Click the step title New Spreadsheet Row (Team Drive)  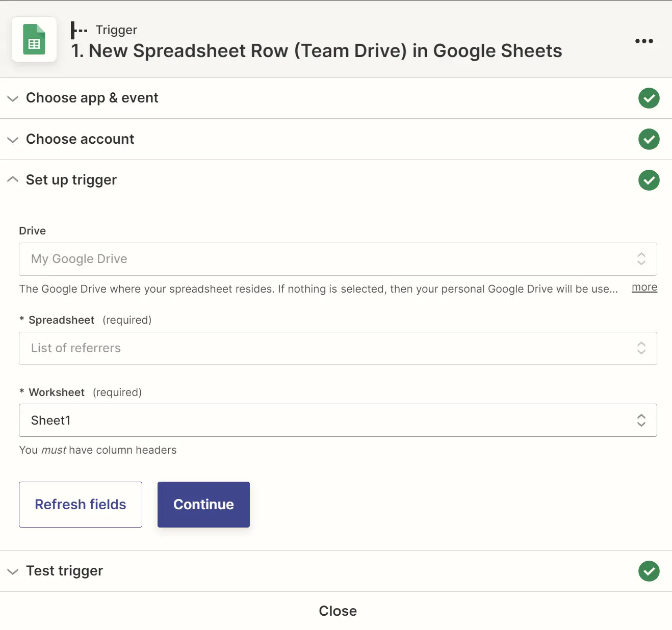[316, 51]
